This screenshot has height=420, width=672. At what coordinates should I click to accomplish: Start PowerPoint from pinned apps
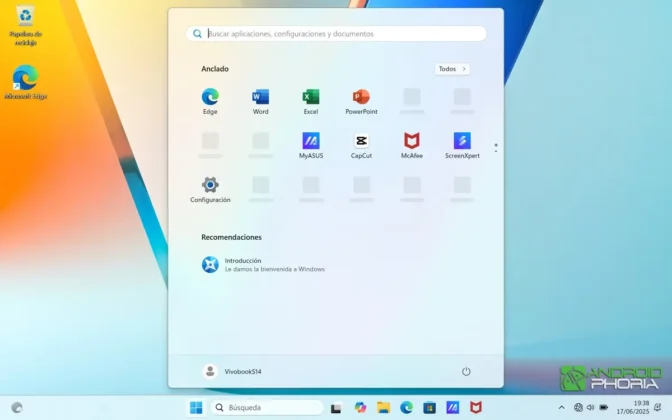coord(361,102)
